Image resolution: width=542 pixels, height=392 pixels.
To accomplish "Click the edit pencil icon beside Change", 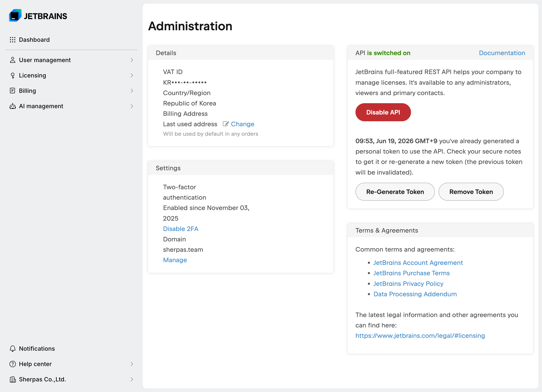I will tap(226, 124).
